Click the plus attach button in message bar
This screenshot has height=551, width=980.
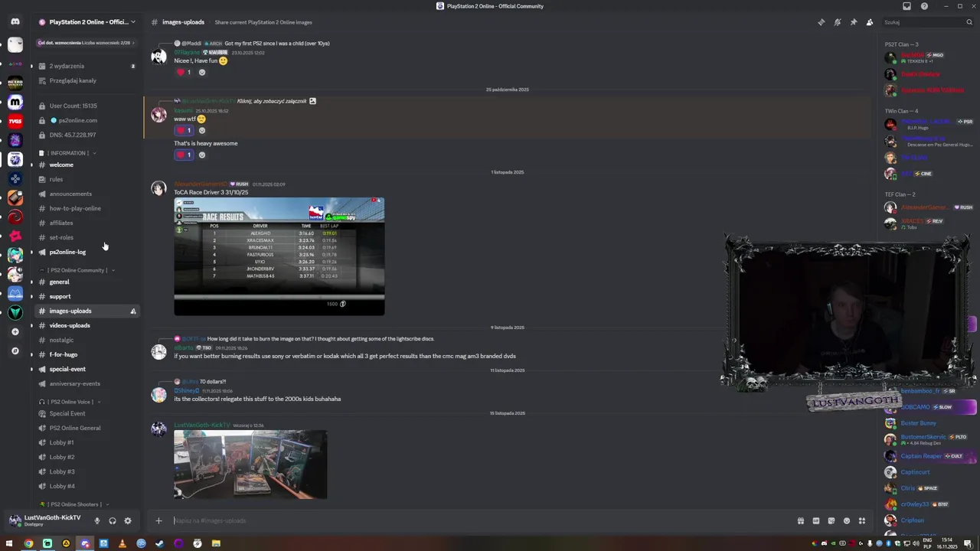(158, 520)
